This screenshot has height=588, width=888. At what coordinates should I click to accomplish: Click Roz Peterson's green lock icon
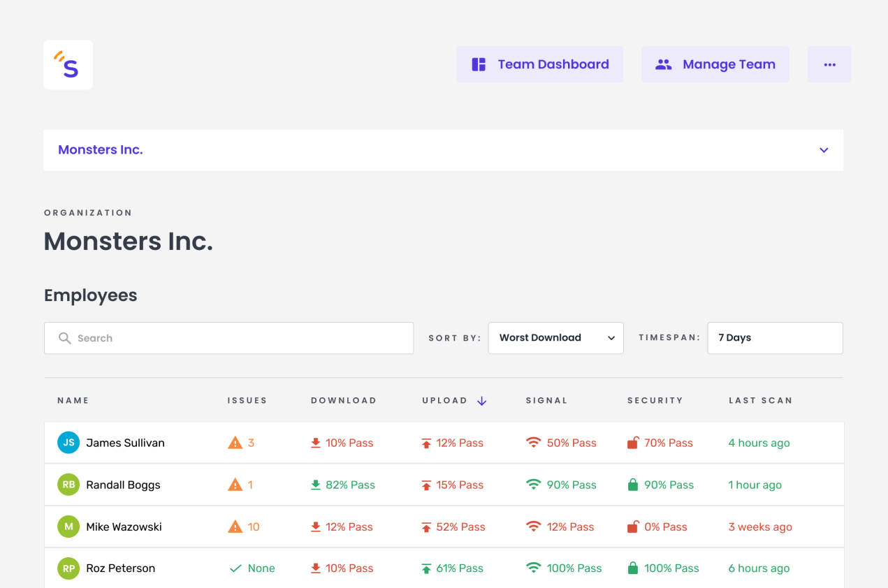pyautogui.click(x=633, y=568)
